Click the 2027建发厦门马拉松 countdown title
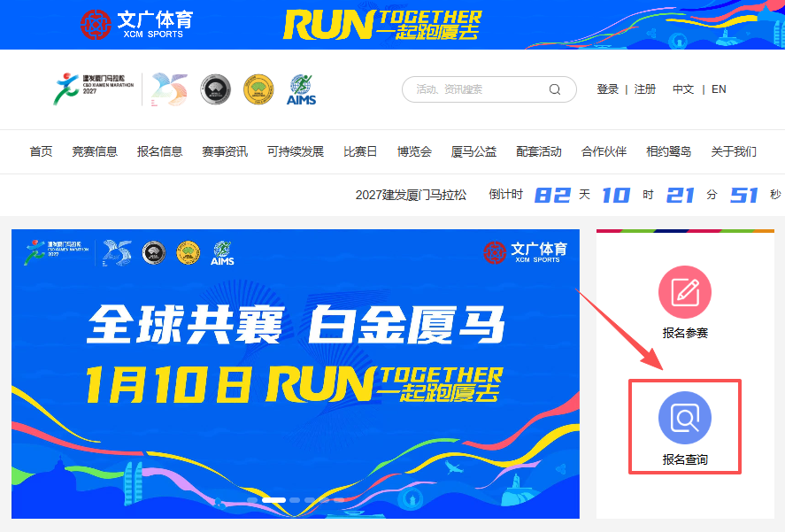Image resolution: width=785 pixels, height=532 pixels. [x=411, y=195]
